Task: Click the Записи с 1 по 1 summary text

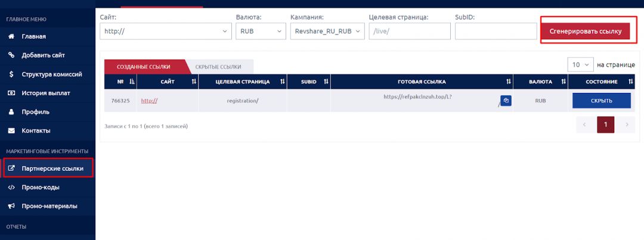Action: click(x=146, y=126)
